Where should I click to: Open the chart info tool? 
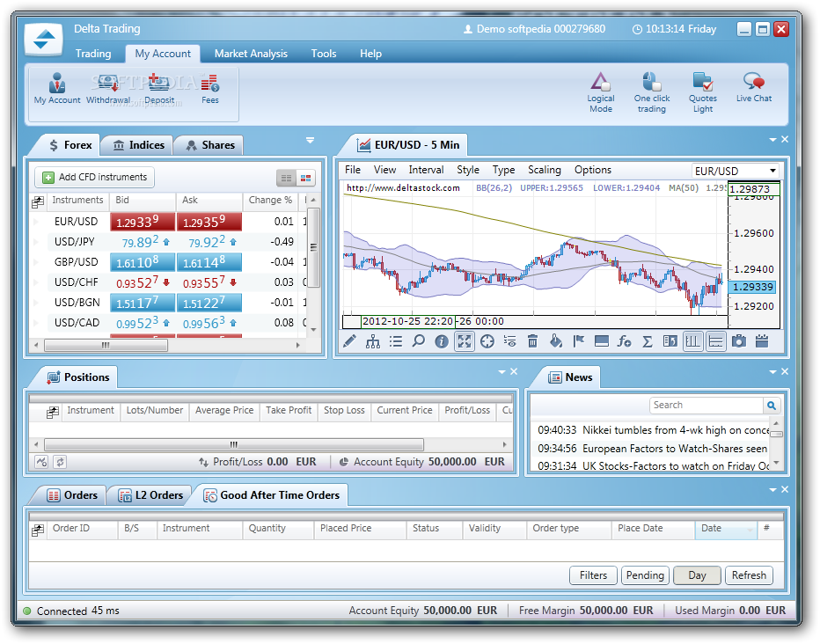click(442, 341)
